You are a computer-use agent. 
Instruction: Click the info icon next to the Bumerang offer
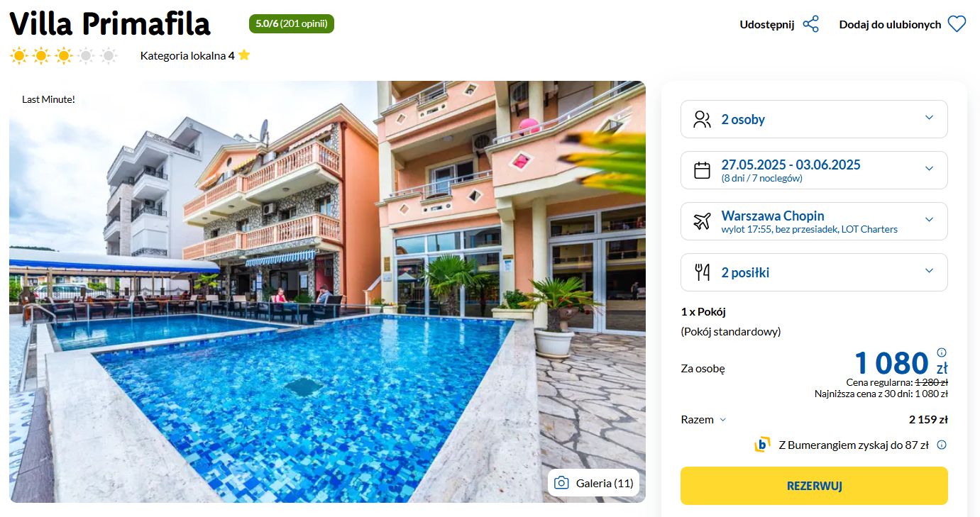942,445
